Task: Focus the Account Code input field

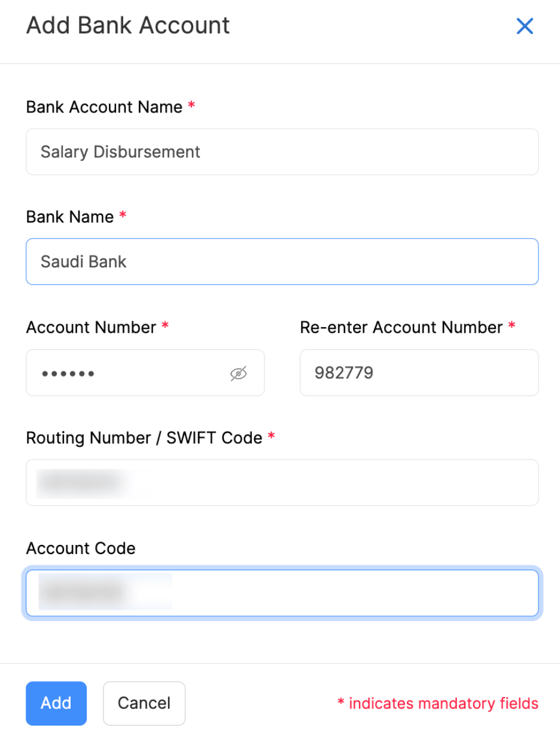Action: pyautogui.click(x=281, y=593)
